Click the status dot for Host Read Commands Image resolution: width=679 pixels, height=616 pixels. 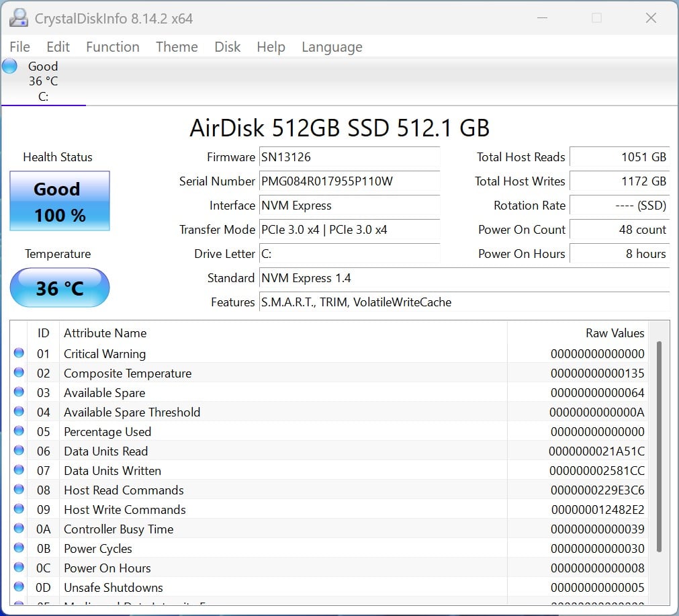tap(19, 489)
